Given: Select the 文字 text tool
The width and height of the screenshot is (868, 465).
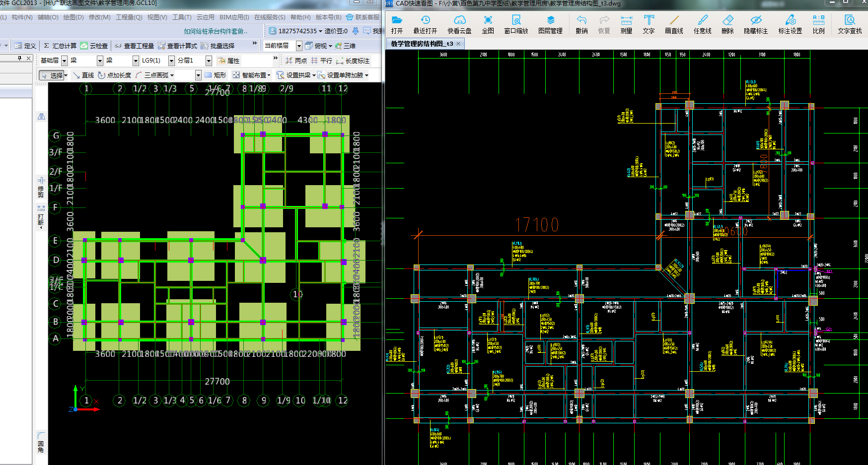Looking at the screenshot, I should click(649, 24).
